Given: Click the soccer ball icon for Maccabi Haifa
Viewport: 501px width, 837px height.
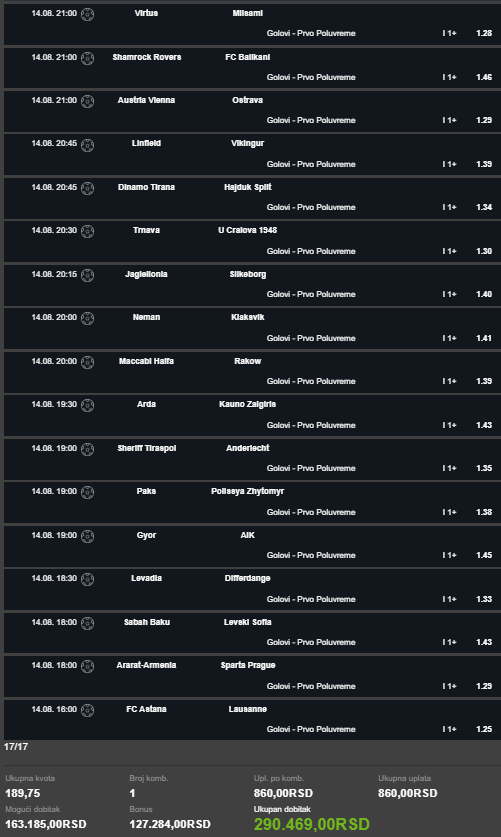Looking at the screenshot, I should 88,362.
